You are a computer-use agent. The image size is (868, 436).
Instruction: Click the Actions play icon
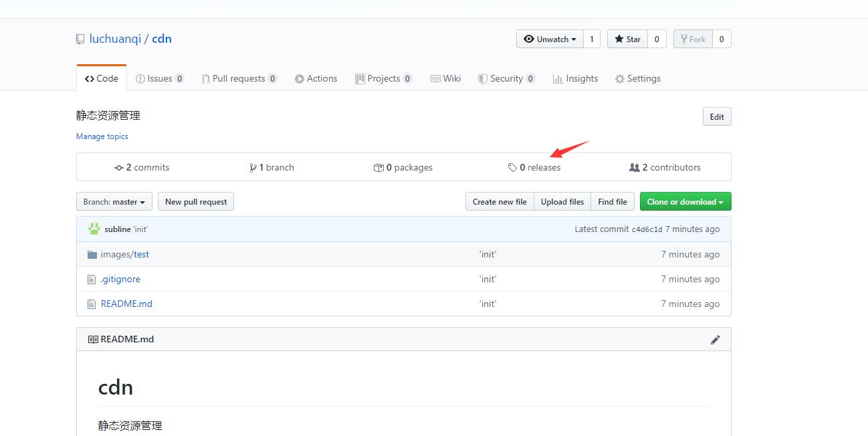[x=300, y=79]
